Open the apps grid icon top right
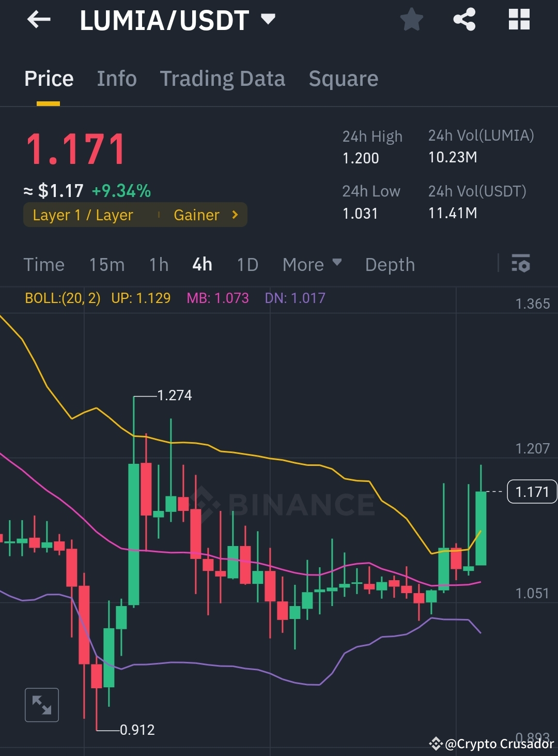 tap(519, 20)
